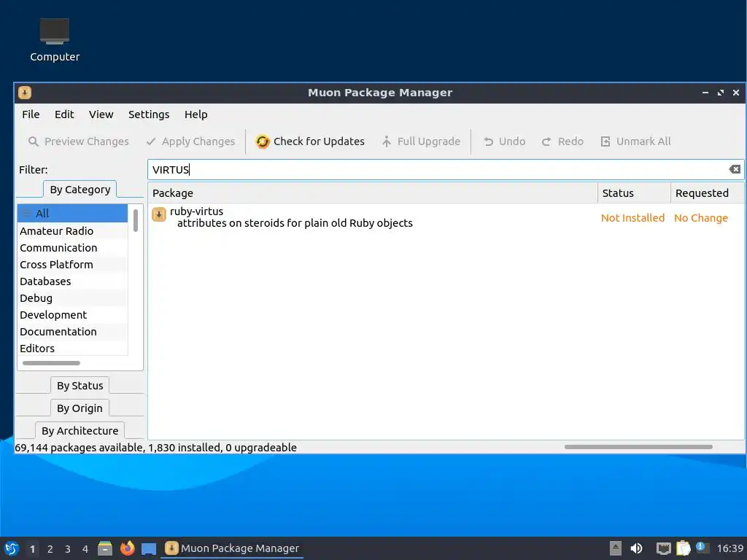747x560 pixels.
Task: Click the No Change requested cell
Action: 701,217
